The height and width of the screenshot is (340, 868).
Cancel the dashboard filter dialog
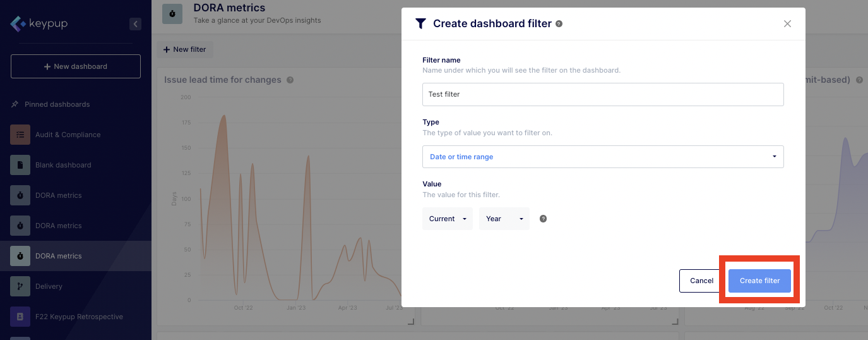coord(701,281)
